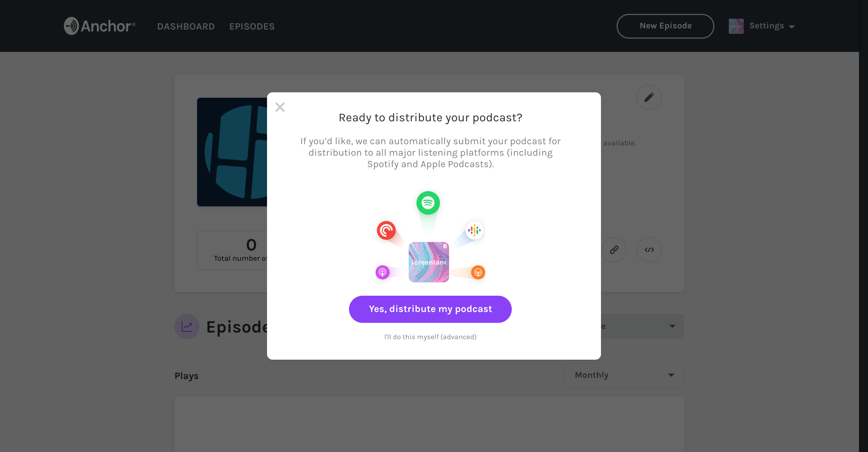Close the distribution modal dialog

coord(280,107)
